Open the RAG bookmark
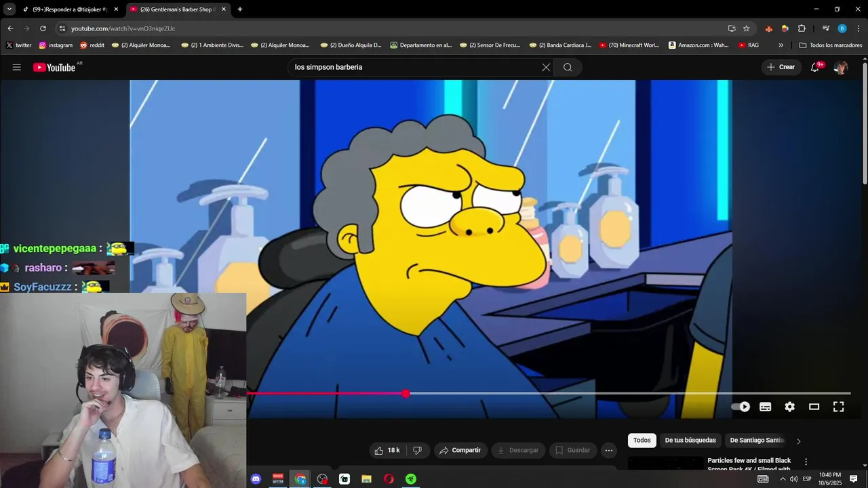Screen dimensions: 868x488 tap(749, 45)
